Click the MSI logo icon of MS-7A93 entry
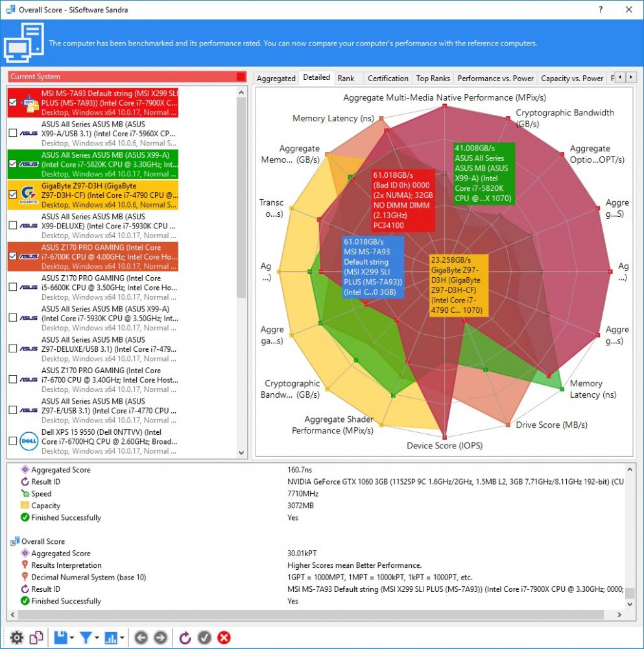This screenshot has width=644, height=649. click(x=30, y=103)
